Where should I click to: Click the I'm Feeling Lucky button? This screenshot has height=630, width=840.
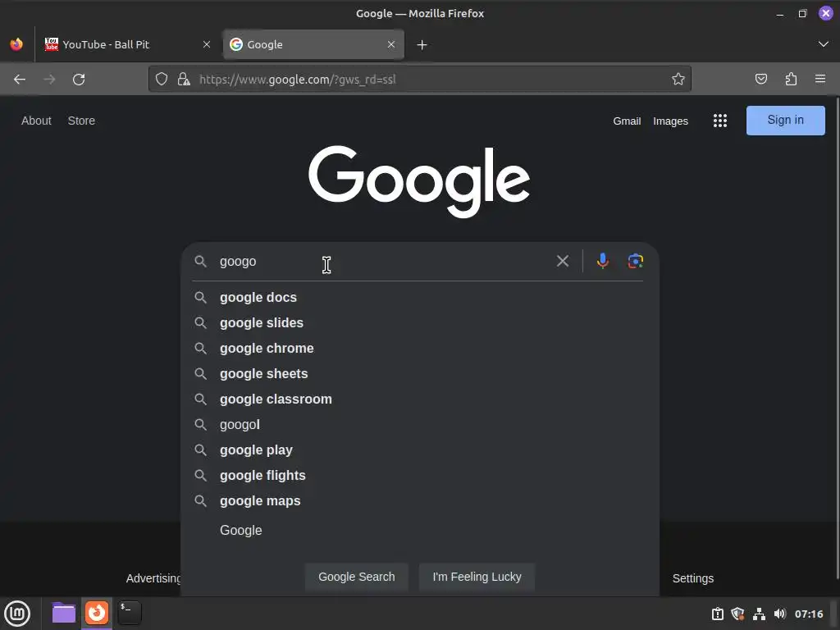(x=477, y=577)
